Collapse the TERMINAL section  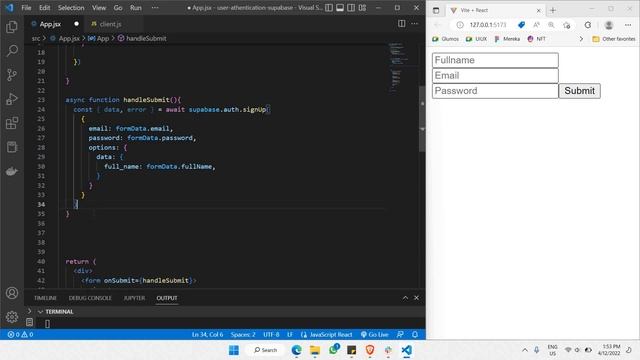point(40,311)
